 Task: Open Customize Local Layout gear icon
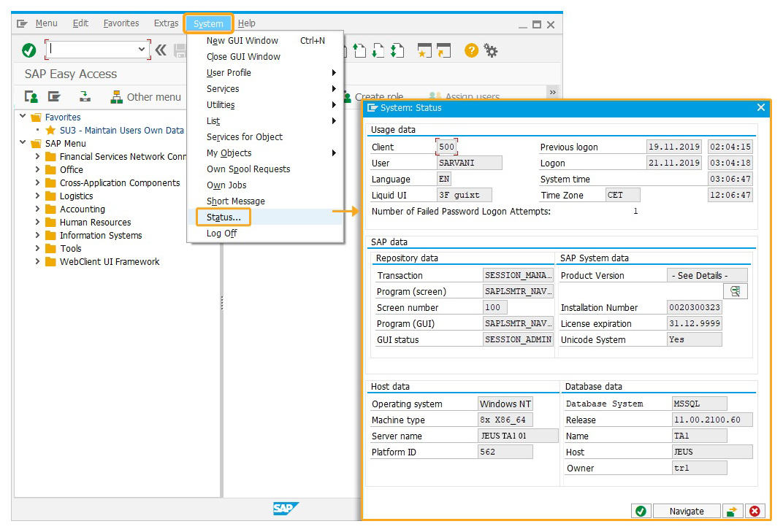pos(491,50)
